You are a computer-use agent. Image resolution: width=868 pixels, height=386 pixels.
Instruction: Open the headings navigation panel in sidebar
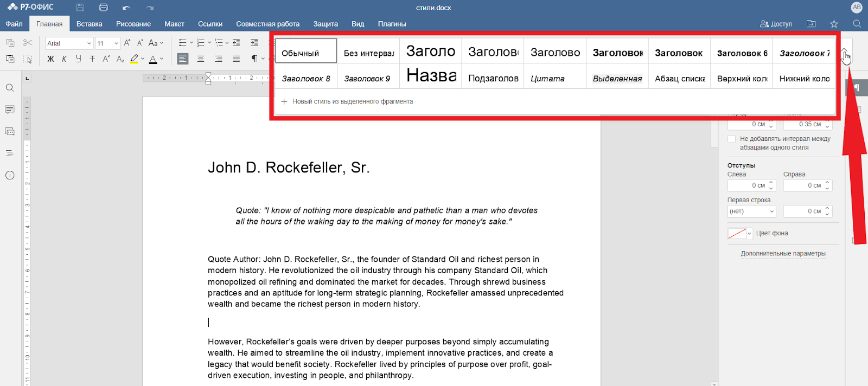10,153
